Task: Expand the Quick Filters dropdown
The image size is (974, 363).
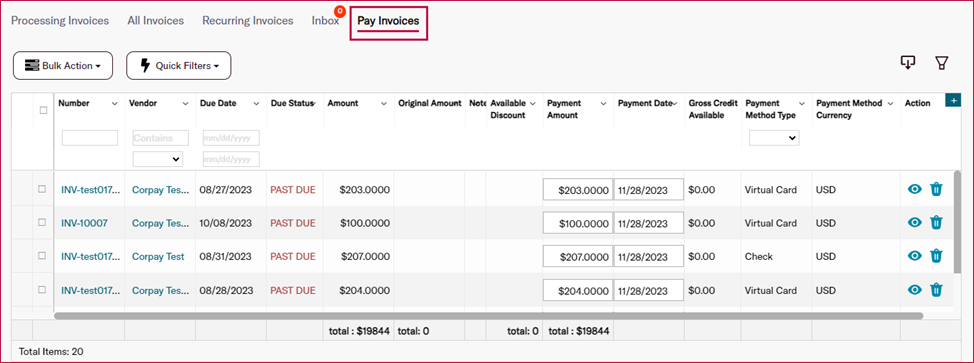Action: pos(179,65)
